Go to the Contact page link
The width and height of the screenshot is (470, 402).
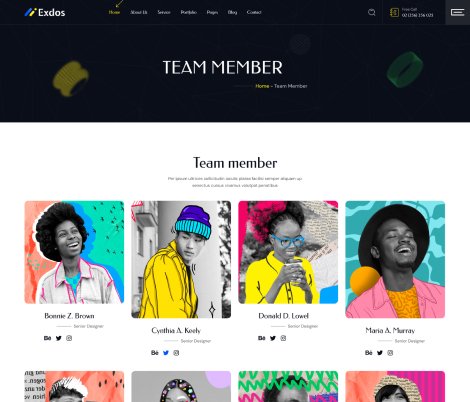pos(254,12)
